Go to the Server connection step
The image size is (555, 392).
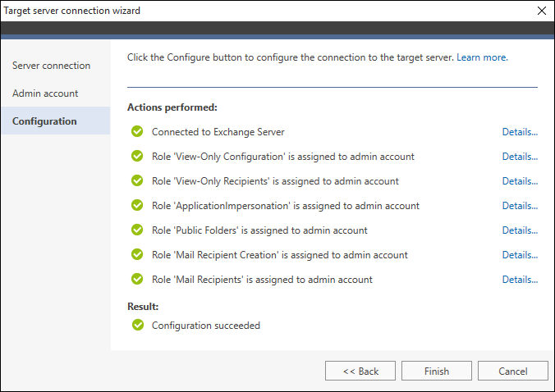(52, 66)
